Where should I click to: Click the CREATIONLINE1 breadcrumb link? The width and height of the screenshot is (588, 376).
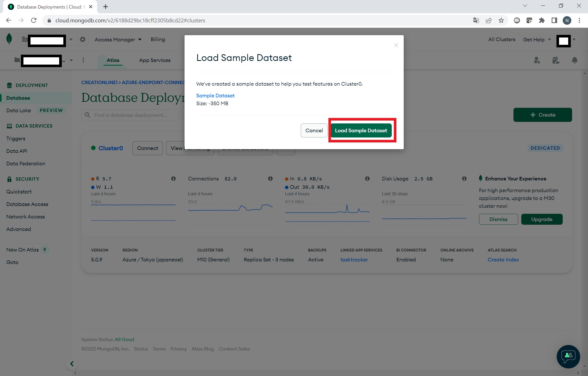(99, 83)
